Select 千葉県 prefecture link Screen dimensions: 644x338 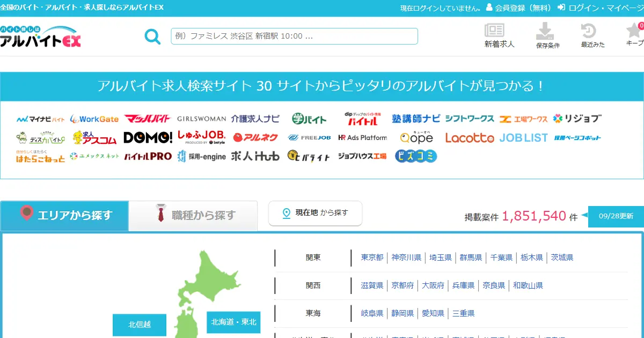501,258
